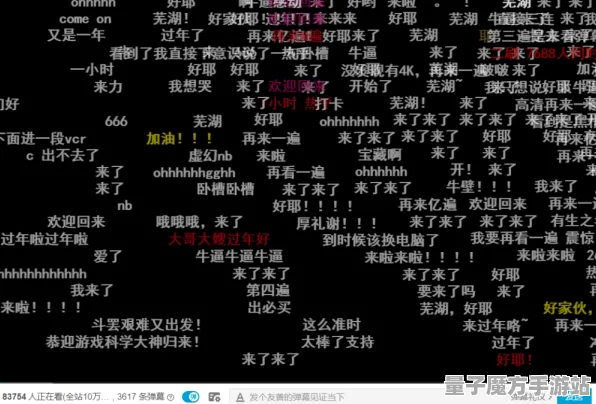Screen dimensions: 596x404
Task: Click the '3617 条弹幕' count text
Action: 141,397
